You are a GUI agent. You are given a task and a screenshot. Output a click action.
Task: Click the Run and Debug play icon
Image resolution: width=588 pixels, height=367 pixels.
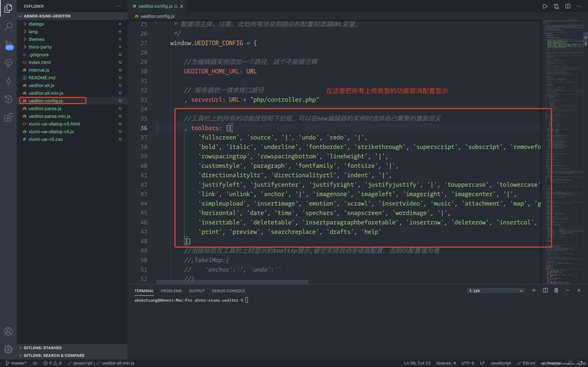[545, 6]
